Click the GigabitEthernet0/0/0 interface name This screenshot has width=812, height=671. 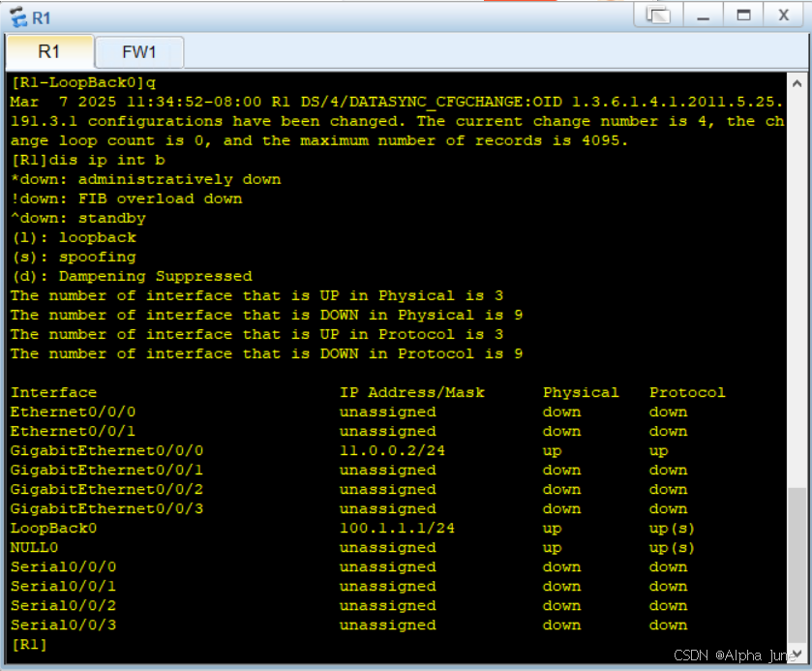click(x=106, y=451)
